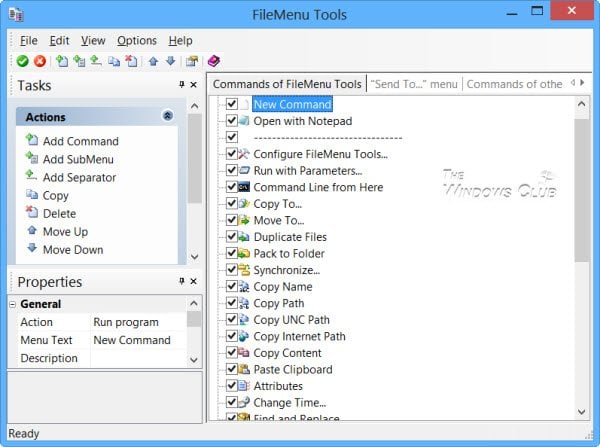The width and height of the screenshot is (600, 447).
Task: Click the Delete command toolbar icon
Action: (131, 61)
